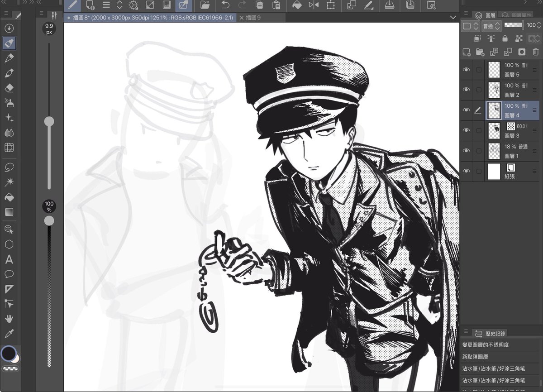
Task: Hide 圖層 3 using its eye icon
Action: (467, 130)
